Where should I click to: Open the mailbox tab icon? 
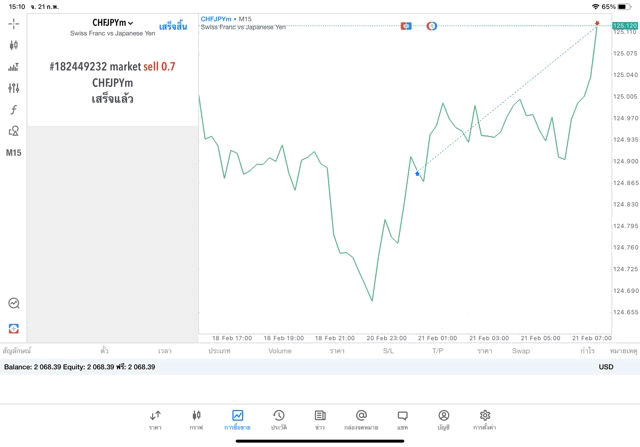[361, 419]
